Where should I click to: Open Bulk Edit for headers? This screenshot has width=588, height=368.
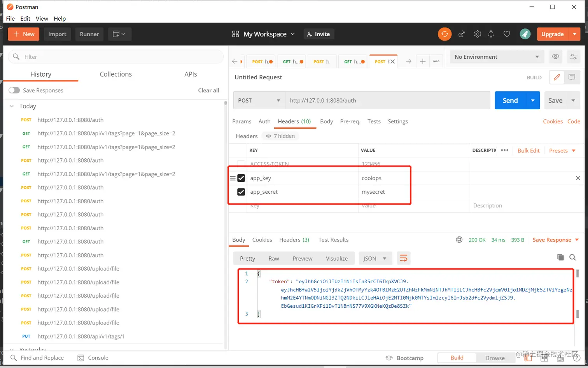[528, 151]
